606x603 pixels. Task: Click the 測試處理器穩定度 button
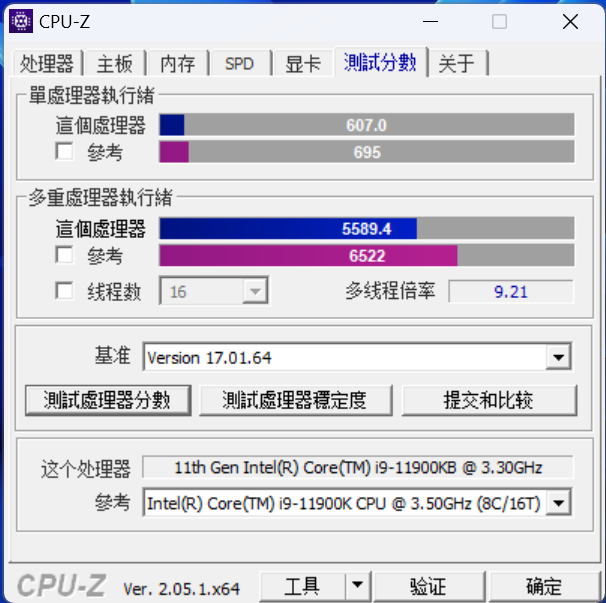coord(296,400)
